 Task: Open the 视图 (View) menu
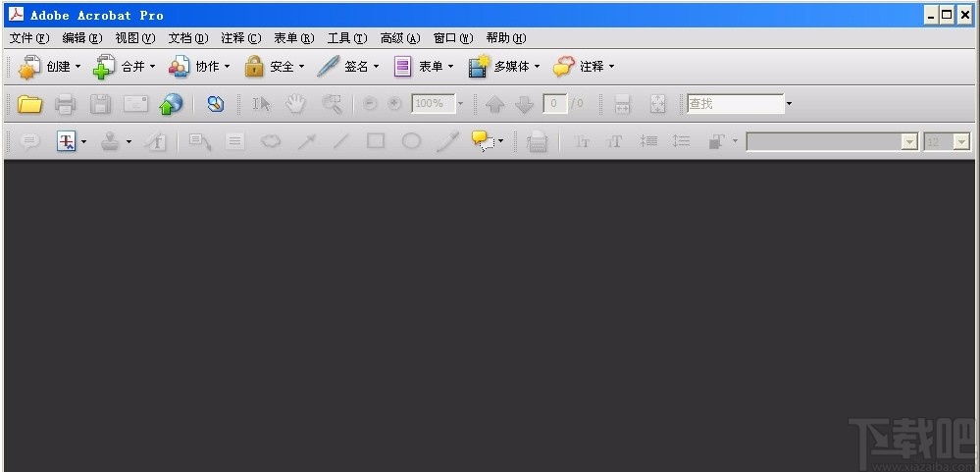(x=135, y=38)
